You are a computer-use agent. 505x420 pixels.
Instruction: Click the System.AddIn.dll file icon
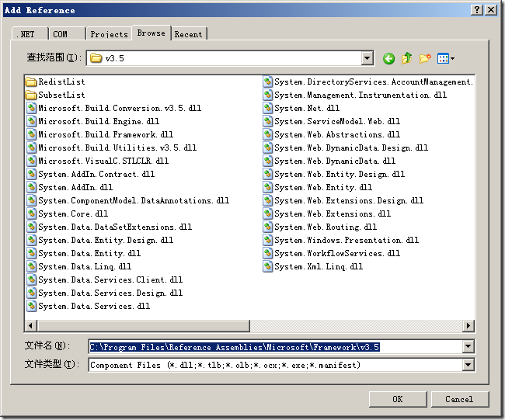[x=31, y=187]
